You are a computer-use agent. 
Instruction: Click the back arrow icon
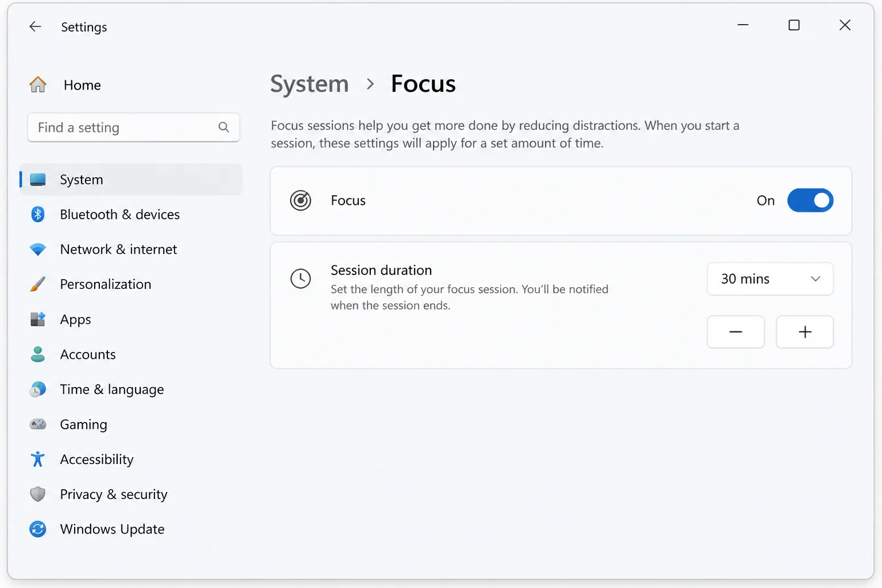coord(36,26)
